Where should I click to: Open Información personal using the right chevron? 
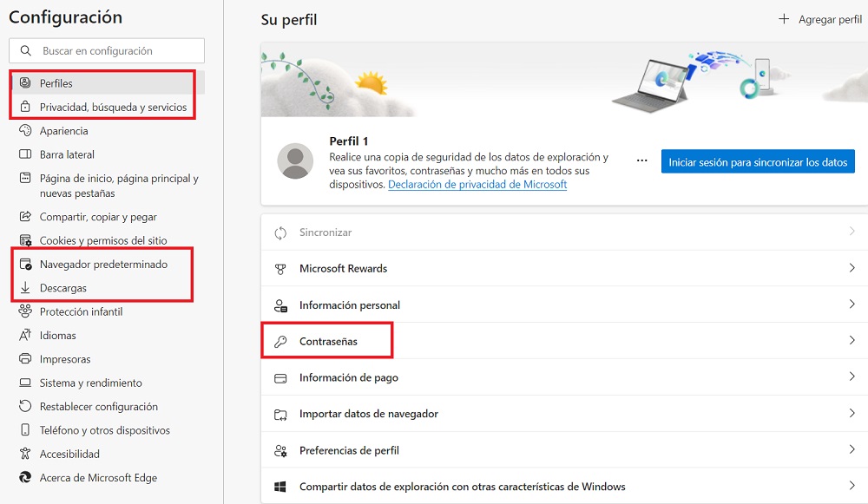pyautogui.click(x=852, y=304)
